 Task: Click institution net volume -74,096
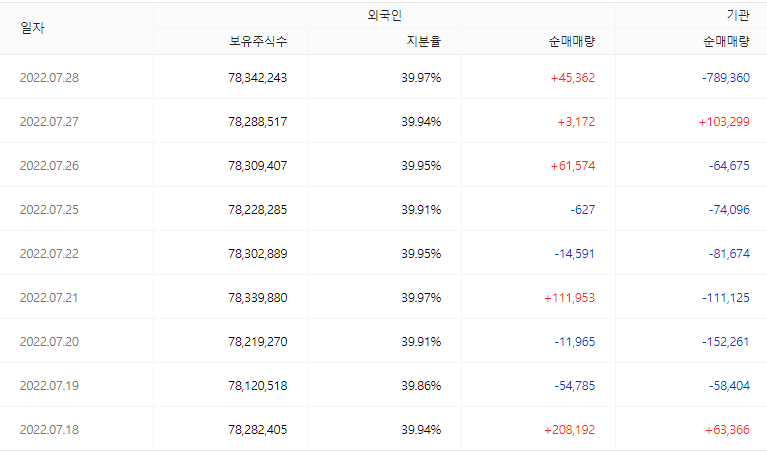(x=729, y=210)
